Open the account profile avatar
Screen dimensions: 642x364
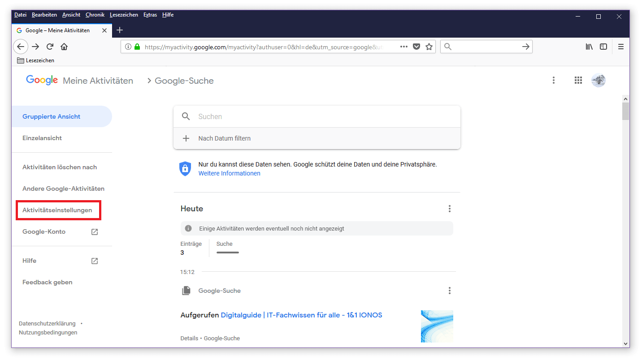599,80
